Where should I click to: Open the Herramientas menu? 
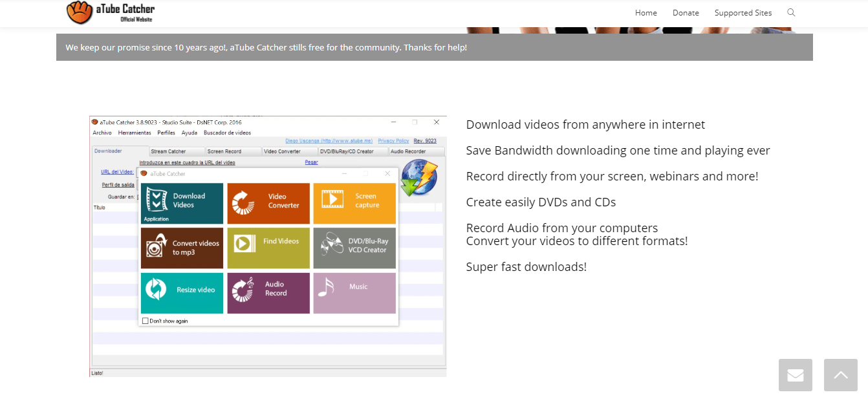coord(135,133)
